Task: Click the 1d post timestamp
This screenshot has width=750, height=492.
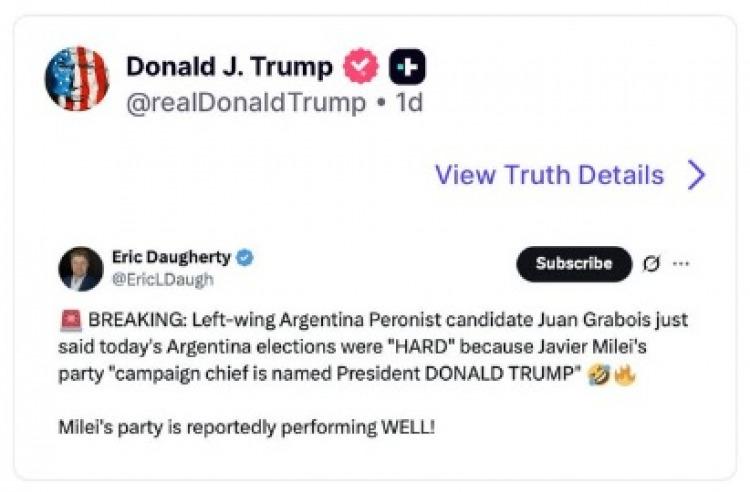Action: click(x=408, y=102)
